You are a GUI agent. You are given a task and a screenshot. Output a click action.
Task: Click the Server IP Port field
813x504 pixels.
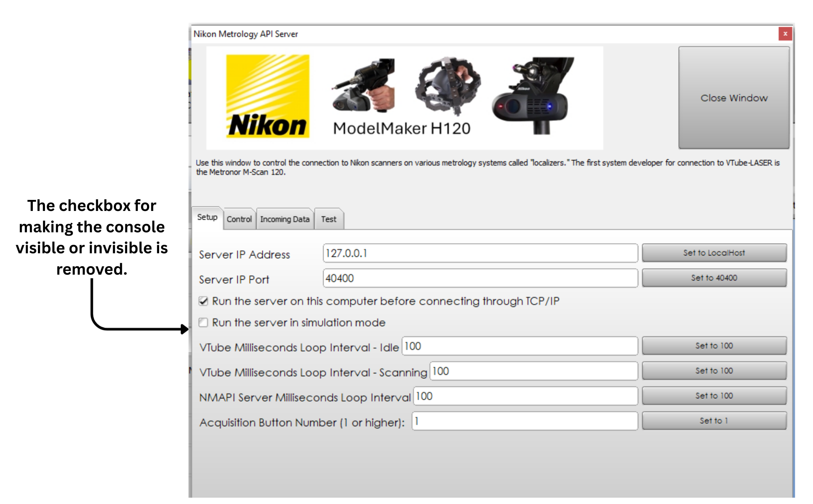[480, 278]
